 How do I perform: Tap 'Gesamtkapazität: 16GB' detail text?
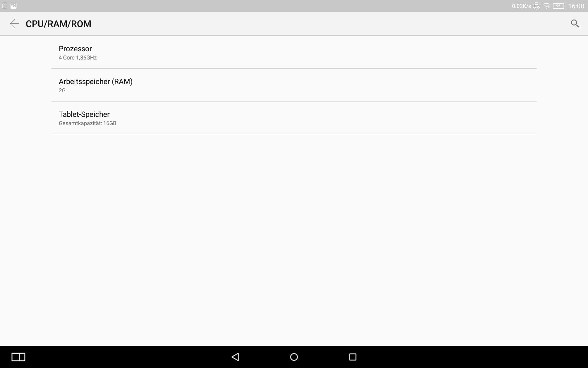coord(88,123)
